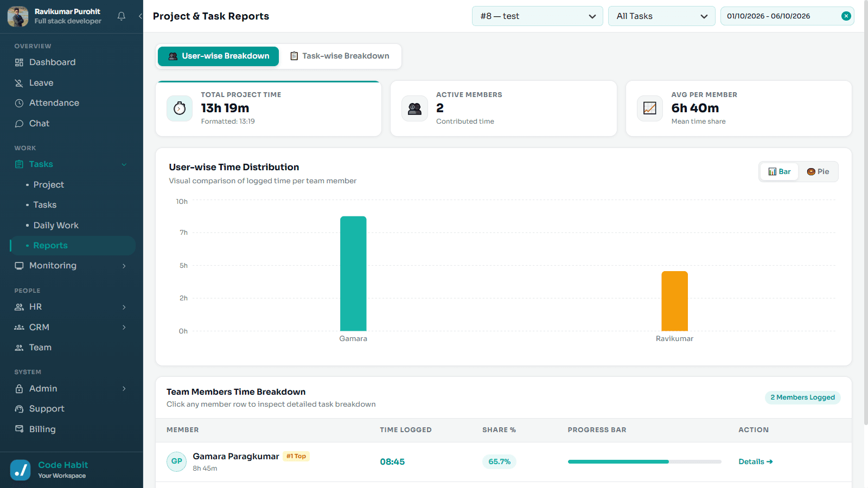Click the Leave icon in sidebar

pyautogui.click(x=19, y=83)
